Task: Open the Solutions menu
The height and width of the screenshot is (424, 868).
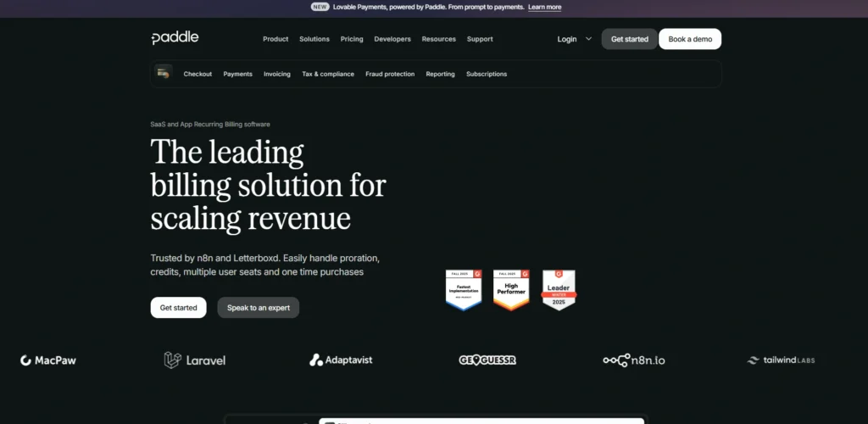Action: tap(314, 39)
